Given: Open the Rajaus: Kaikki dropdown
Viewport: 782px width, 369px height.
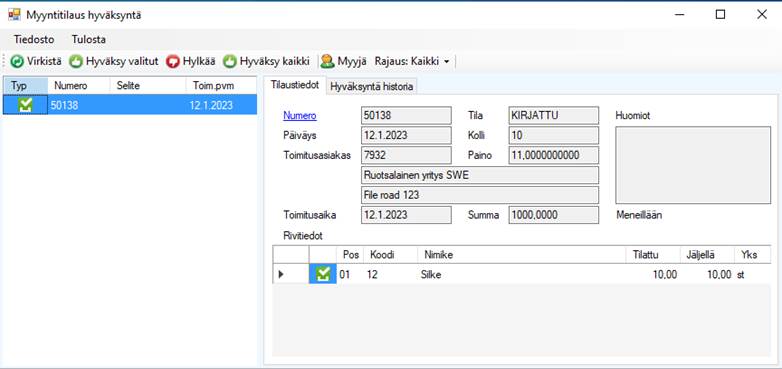Looking at the screenshot, I should tap(411, 61).
